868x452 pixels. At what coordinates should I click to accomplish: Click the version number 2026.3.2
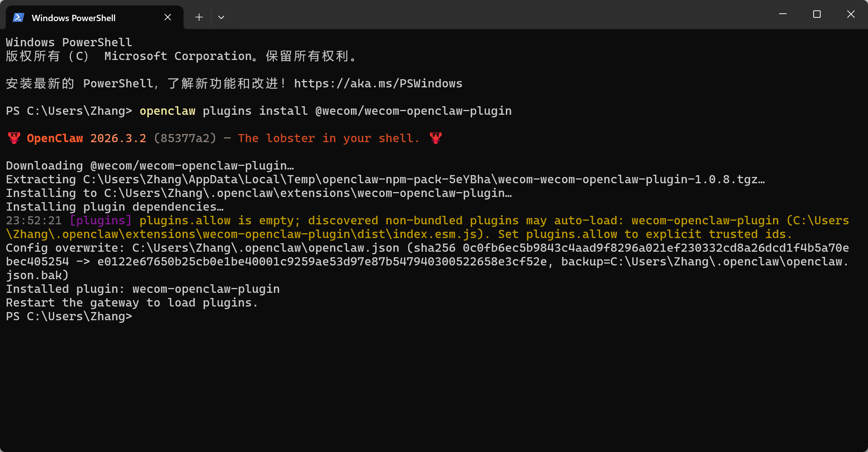pyautogui.click(x=118, y=138)
